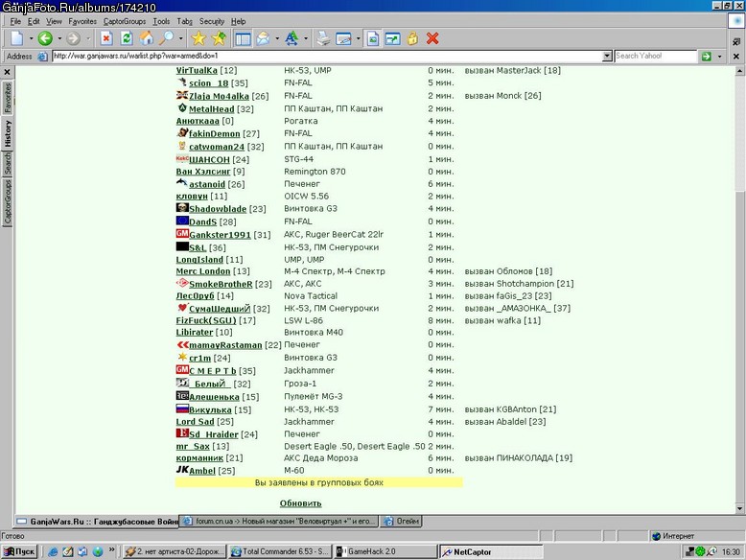Click the Обновить link
The image size is (746, 560).
301,503
